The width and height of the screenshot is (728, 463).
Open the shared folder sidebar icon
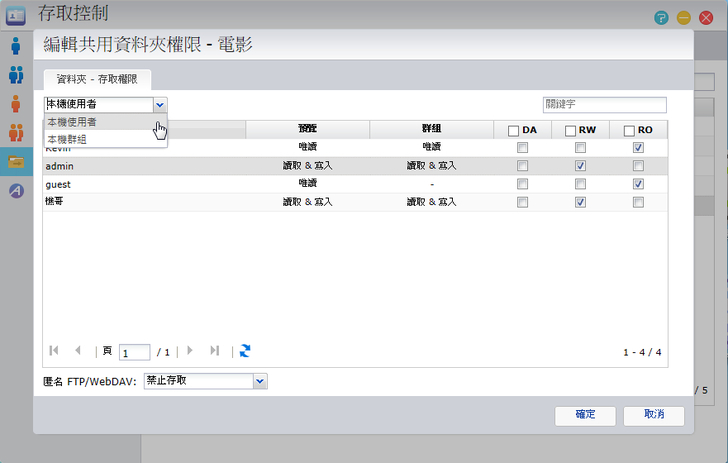coord(16,161)
